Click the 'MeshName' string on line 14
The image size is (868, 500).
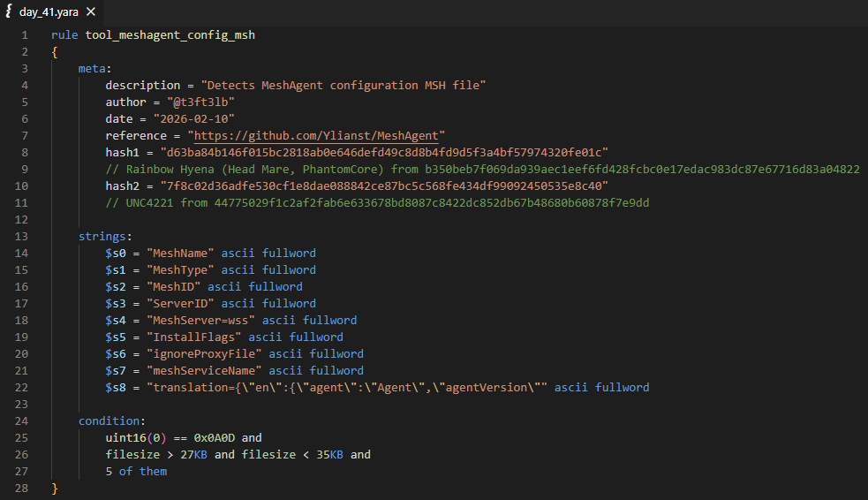point(180,253)
